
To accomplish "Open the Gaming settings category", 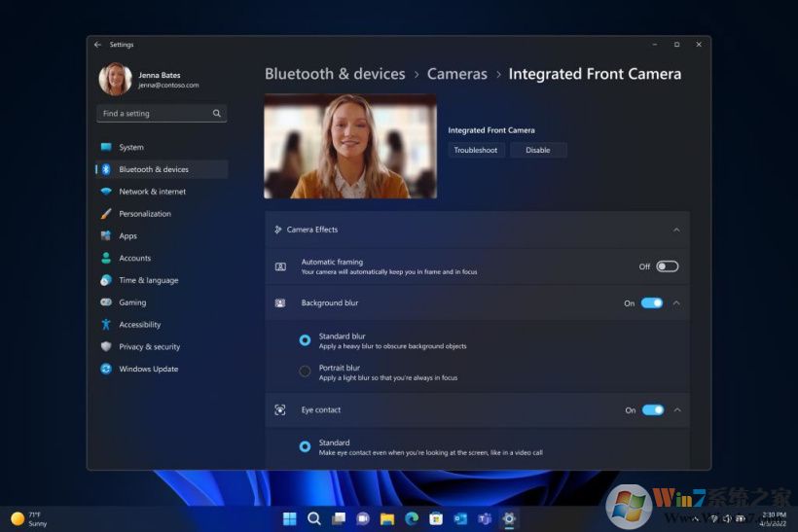I will (x=132, y=302).
